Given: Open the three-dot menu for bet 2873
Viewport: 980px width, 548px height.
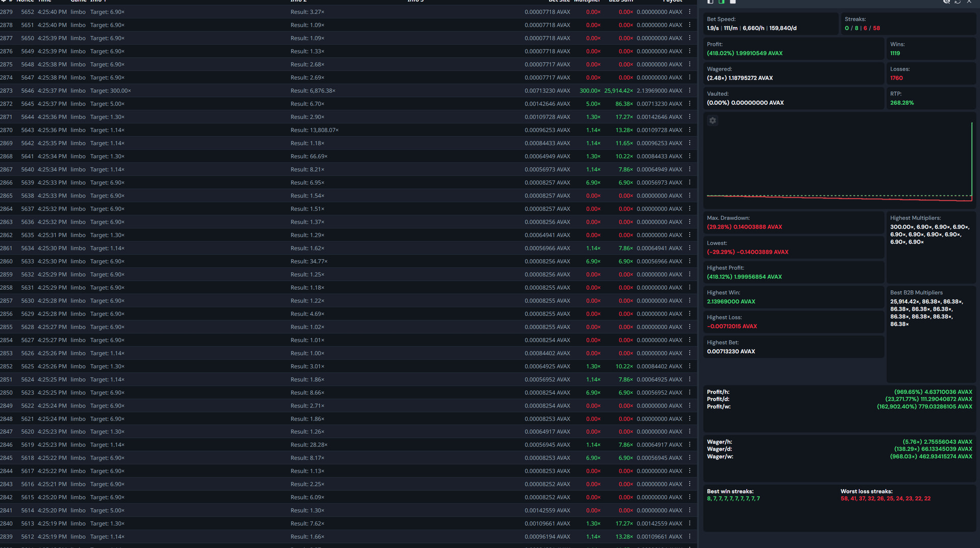Looking at the screenshot, I should [x=690, y=90].
